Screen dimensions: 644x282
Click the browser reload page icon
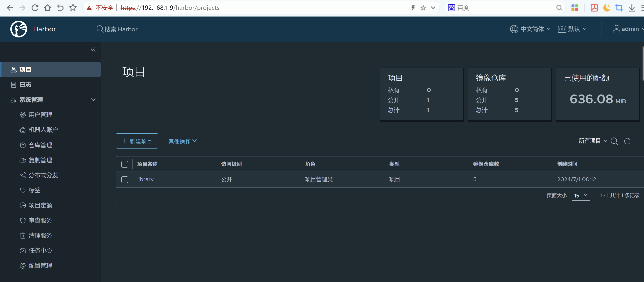coord(35,8)
